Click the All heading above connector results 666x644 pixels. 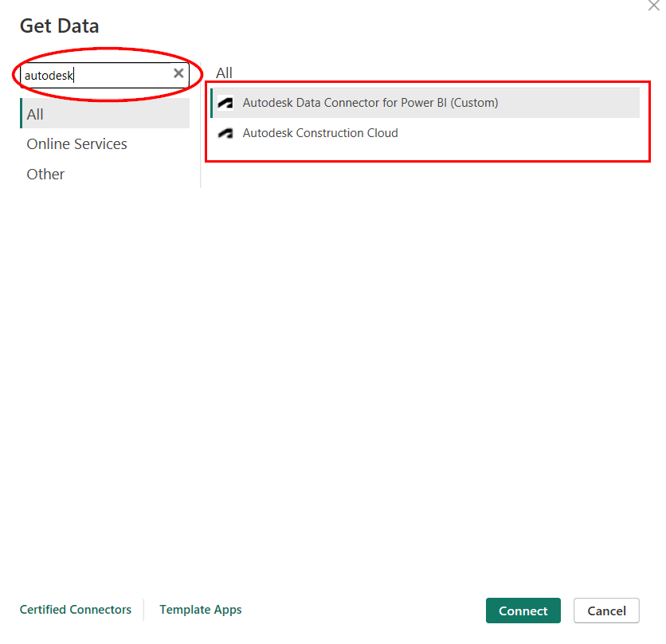224,73
